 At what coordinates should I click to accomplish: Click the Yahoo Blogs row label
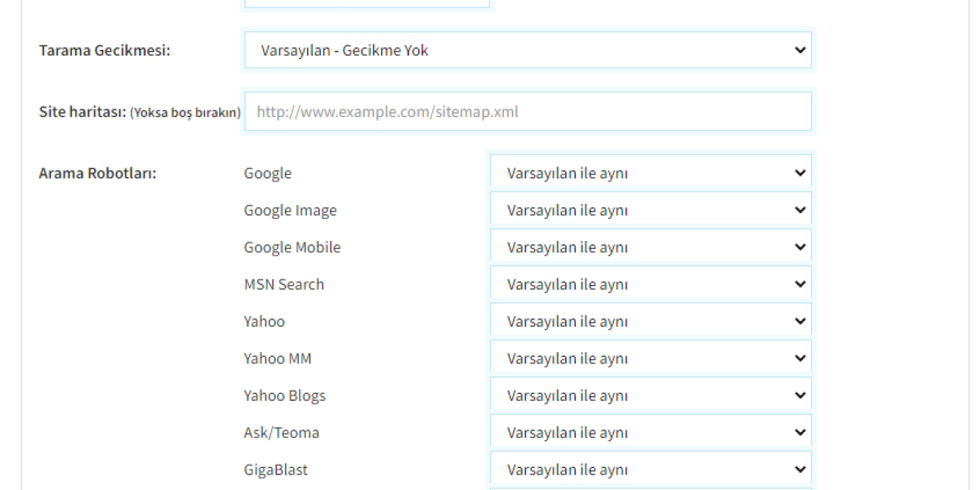[285, 395]
